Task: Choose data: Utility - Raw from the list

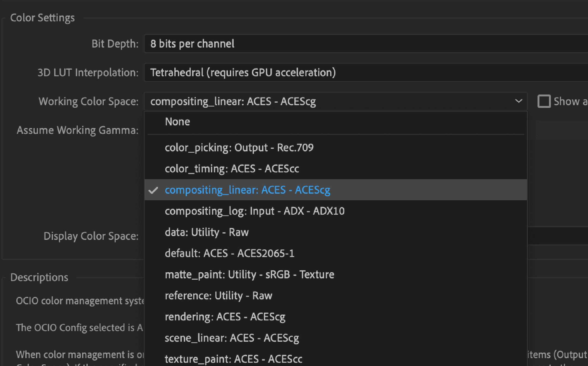Action: tap(207, 232)
